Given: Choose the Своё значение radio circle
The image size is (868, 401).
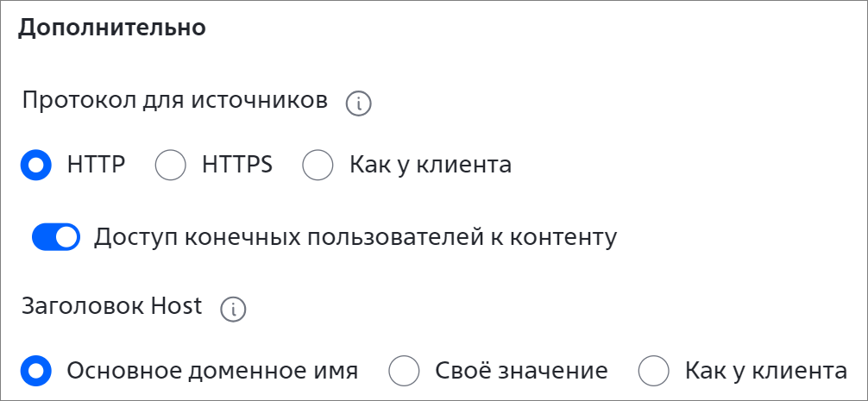Looking at the screenshot, I should click(x=404, y=371).
